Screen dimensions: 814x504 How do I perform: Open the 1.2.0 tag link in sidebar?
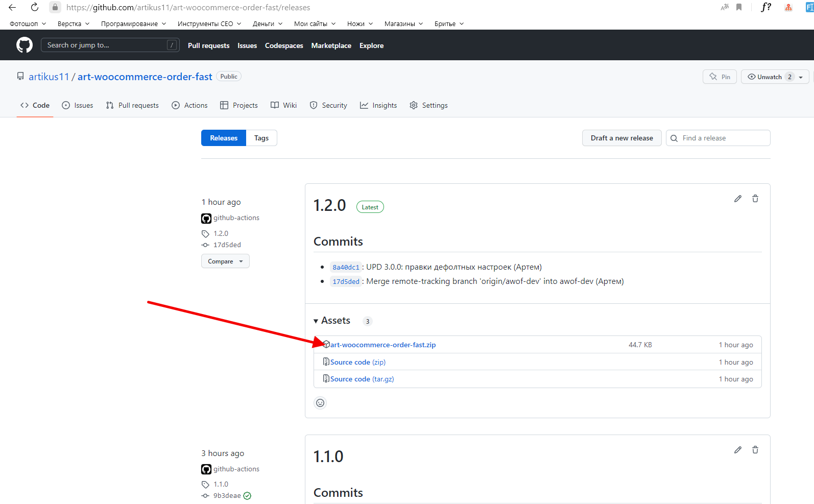pos(221,233)
